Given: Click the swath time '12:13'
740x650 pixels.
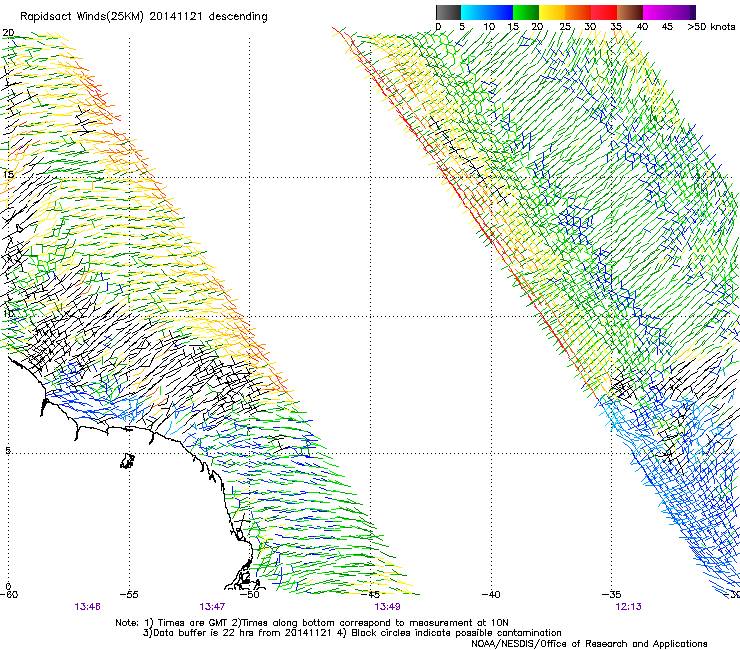Looking at the screenshot, I should (628, 607).
